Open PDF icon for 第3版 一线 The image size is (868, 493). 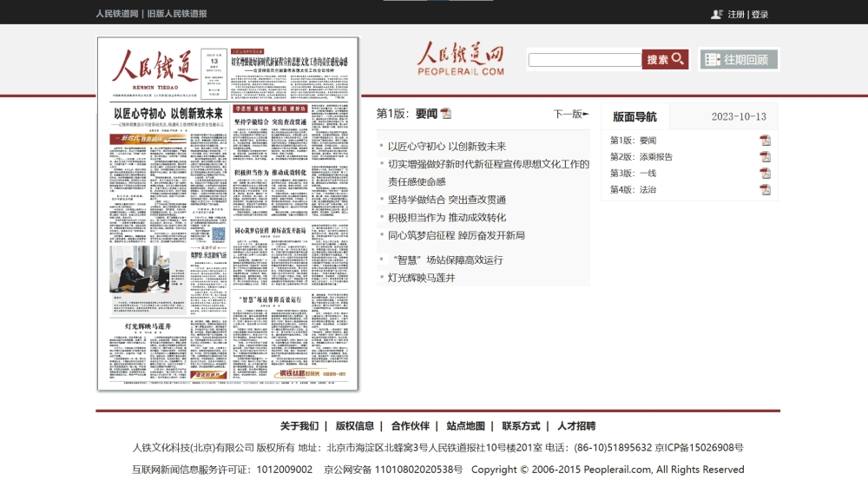(x=765, y=174)
